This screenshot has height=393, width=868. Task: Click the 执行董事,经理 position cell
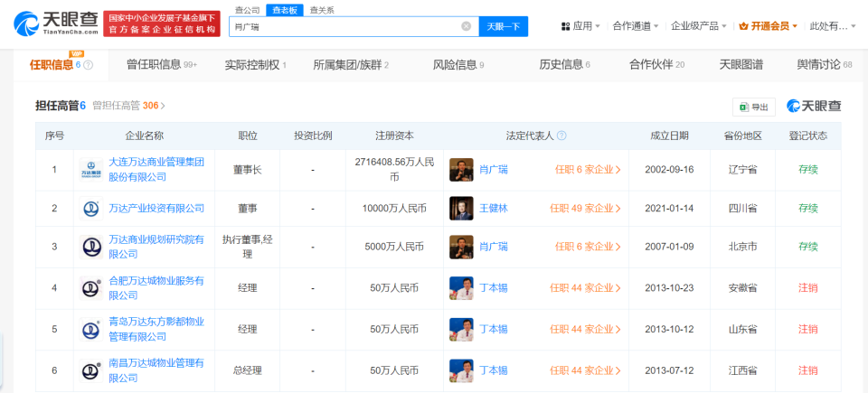(x=248, y=247)
